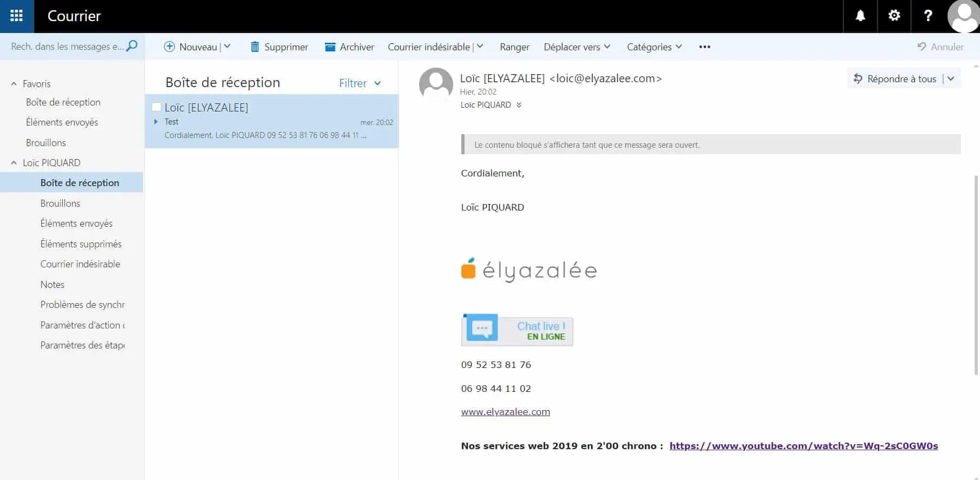Expand recipients list next to Loïc PIQUARD
The width and height of the screenshot is (980, 480).
tap(519, 105)
